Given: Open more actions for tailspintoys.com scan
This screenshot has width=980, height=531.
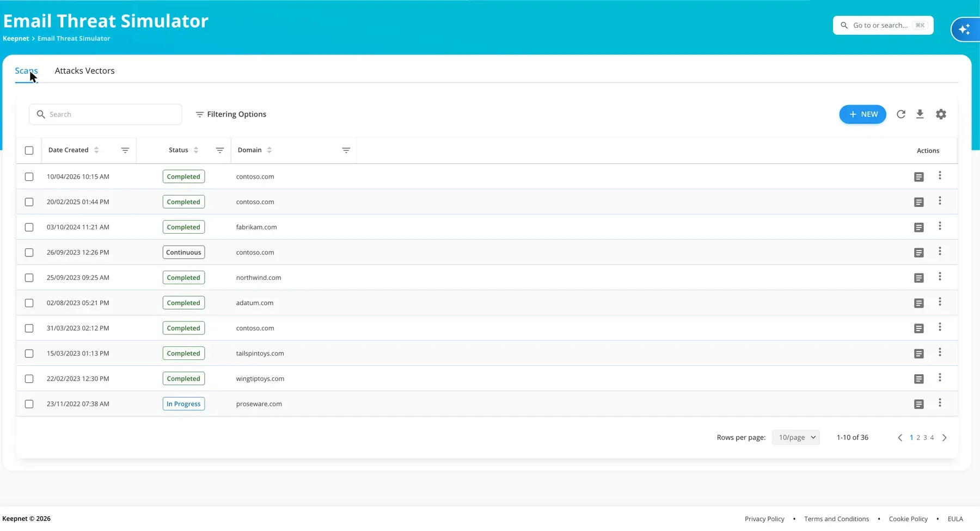Looking at the screenshot, I should [x=940, y=352].
